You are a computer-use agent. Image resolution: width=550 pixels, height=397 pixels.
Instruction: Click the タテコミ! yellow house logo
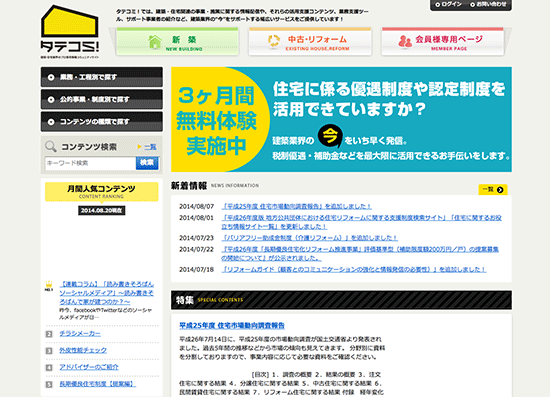(70, 32)
